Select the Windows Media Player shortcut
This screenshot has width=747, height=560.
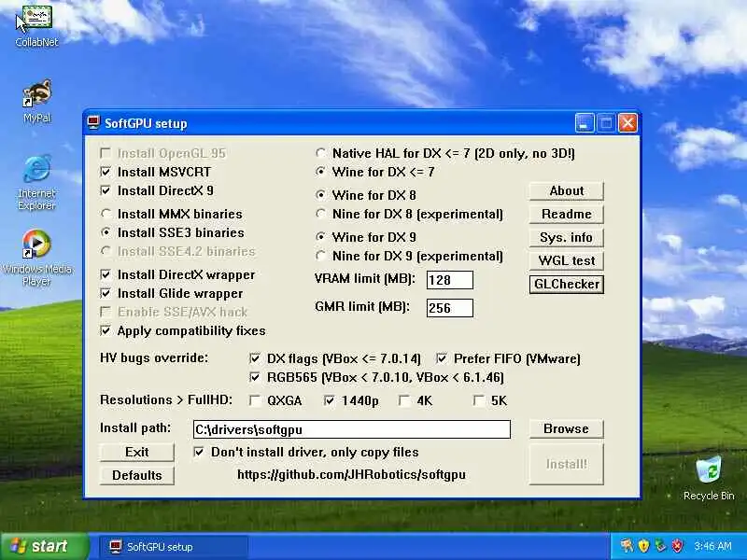36,258
